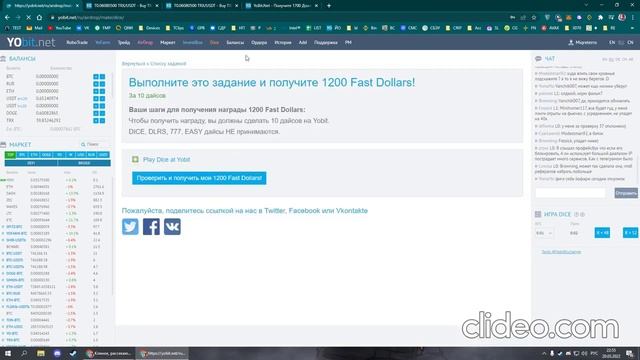The width and height of the screenshot is (640, 360).
Task: Click the plus button in the BTC balance row
Action: [x=96, y=76]
